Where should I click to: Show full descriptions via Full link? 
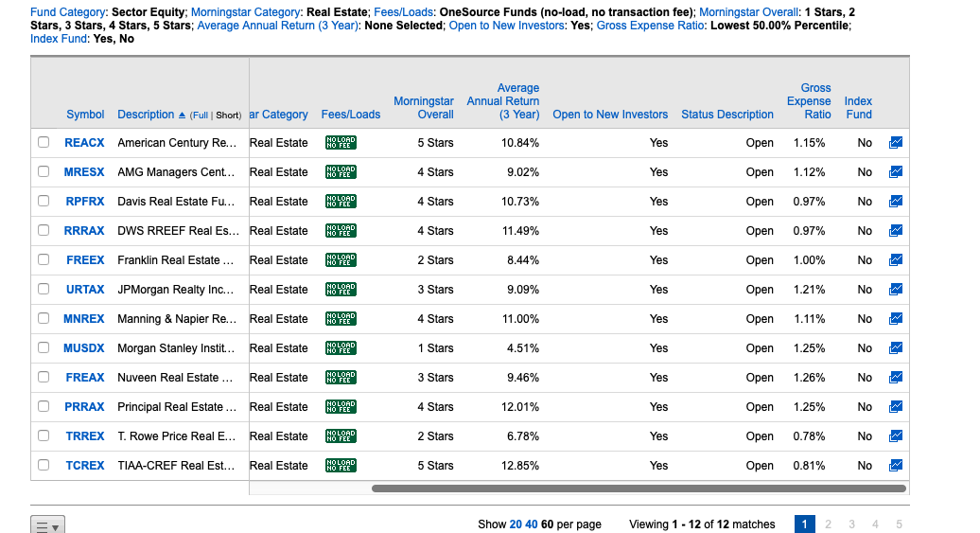(x=200, y=115)
